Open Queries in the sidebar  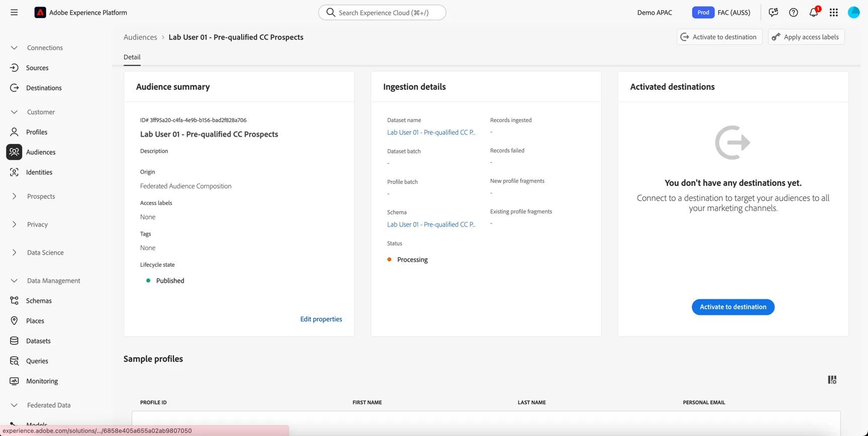[37, 361]
